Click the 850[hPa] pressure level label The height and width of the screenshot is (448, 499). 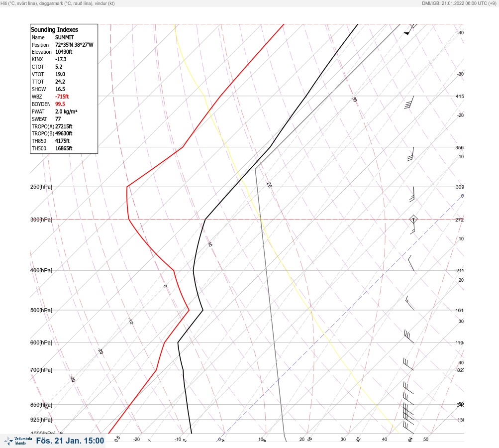coord(41,405)
